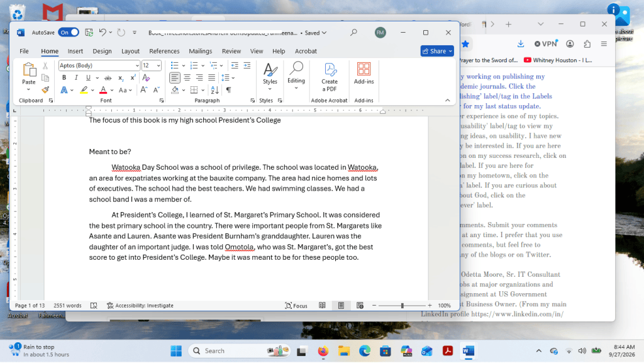Collapse the ribbon with the chevron
The width and height of the screenshot is (644, 363).
448,100
